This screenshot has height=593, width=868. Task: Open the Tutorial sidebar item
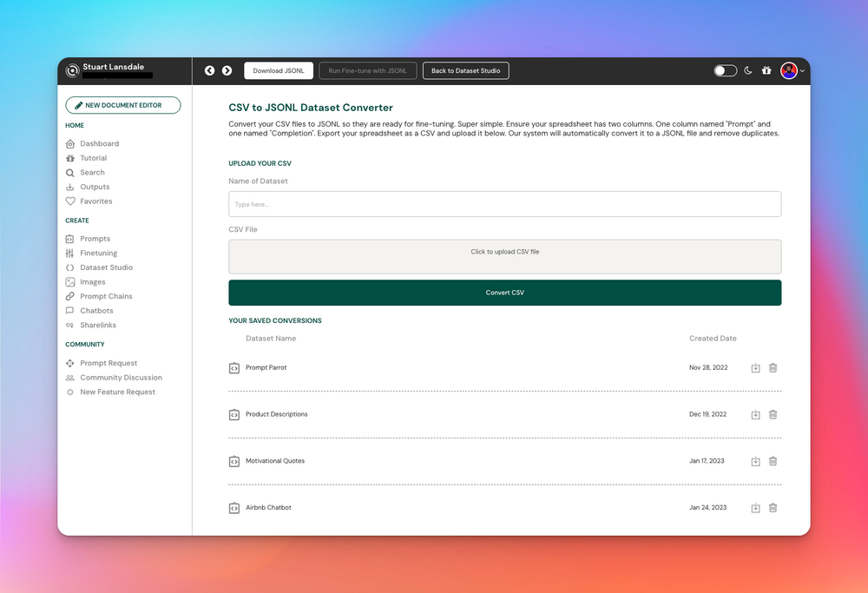(x=86, y=158)
